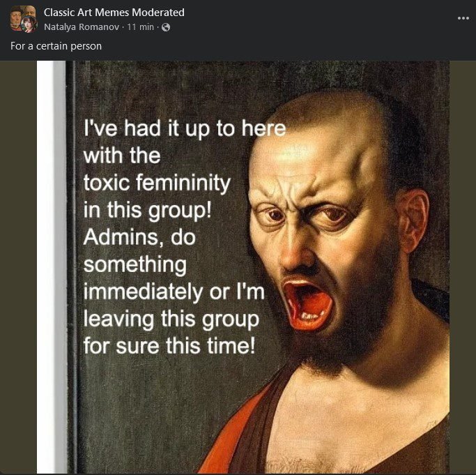Click "I've had it up to here" text
The image size is (476, 475).
point(184,130)
